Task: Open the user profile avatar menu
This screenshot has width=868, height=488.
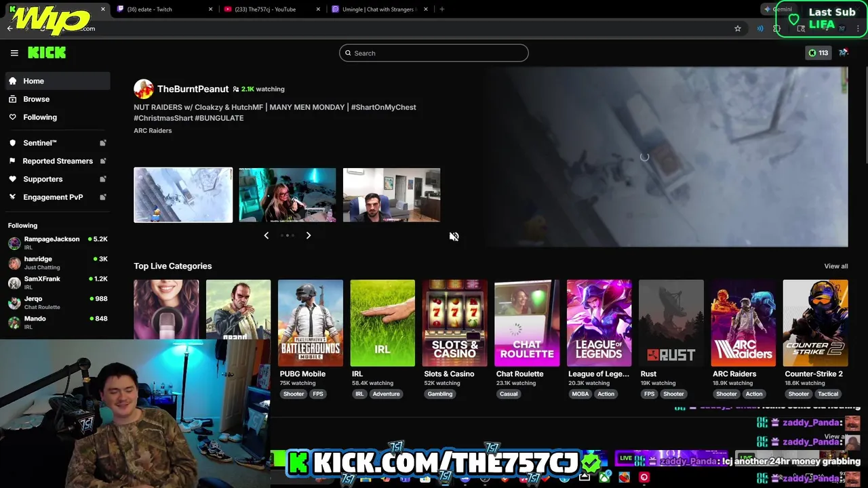Action: pos(844,53)
